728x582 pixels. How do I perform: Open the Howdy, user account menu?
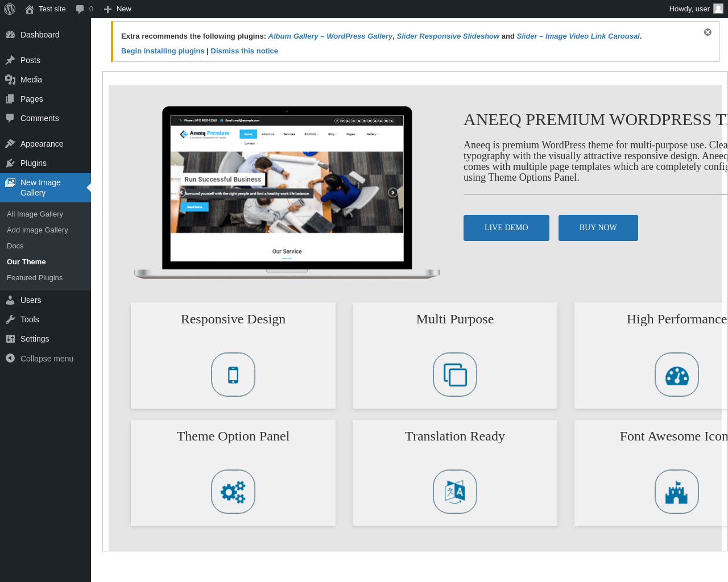[696, 9]
